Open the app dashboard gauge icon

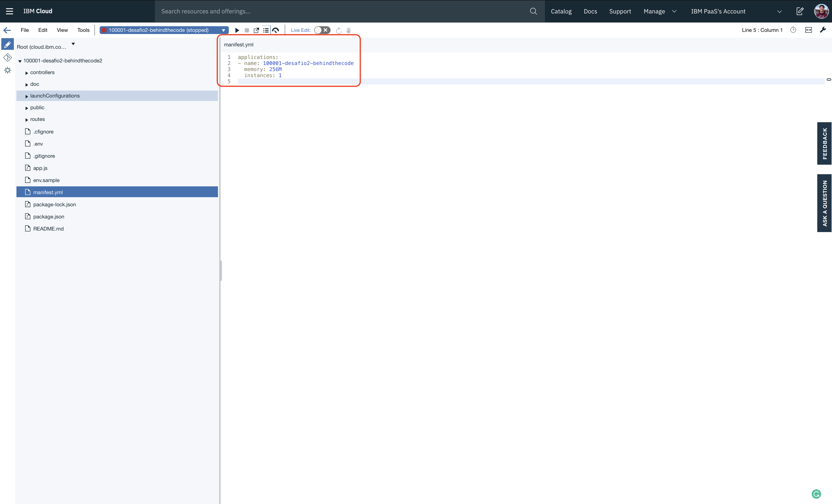coord(276,30)
